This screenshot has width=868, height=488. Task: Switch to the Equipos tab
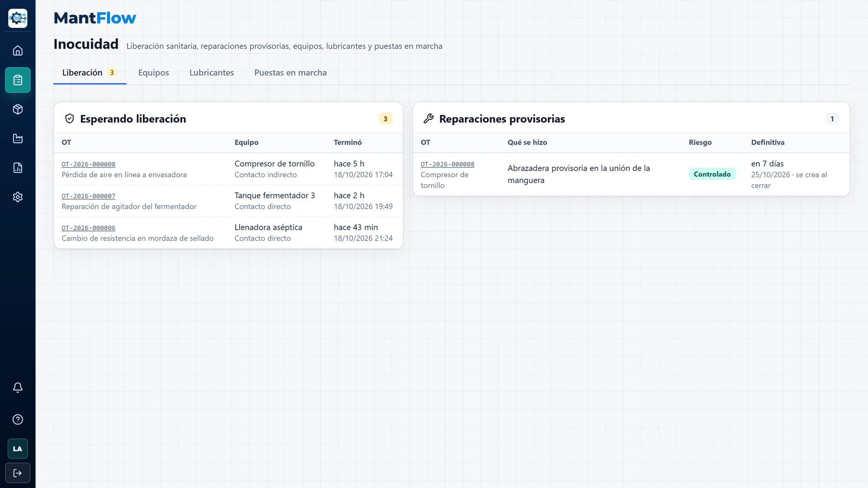pyautogui.click(x=154, y=73)
